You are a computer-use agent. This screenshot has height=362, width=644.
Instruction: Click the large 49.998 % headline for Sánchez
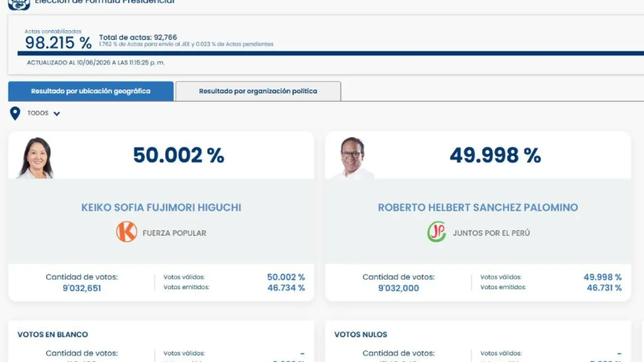(x=495, y=155)
